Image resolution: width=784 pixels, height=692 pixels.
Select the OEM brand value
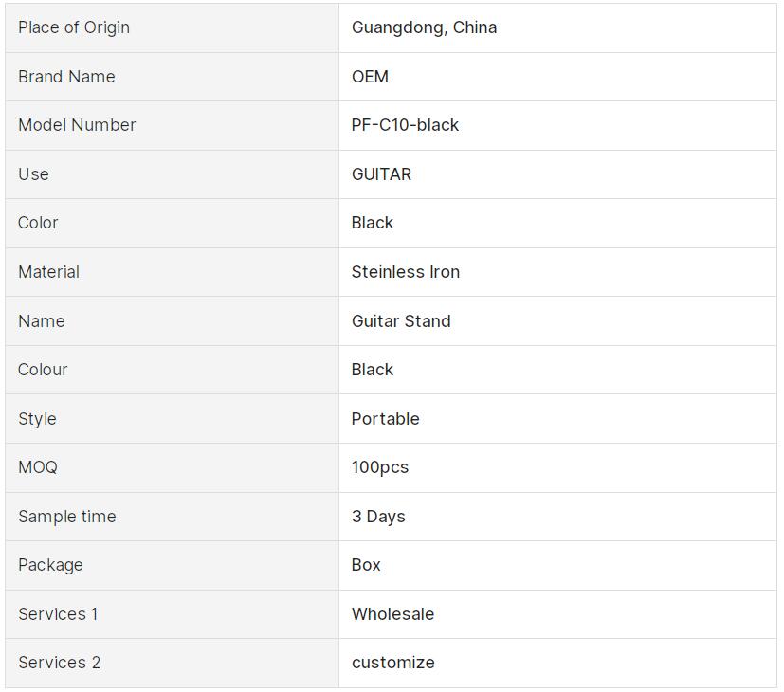pyautogui.click(x=370, y=77)
